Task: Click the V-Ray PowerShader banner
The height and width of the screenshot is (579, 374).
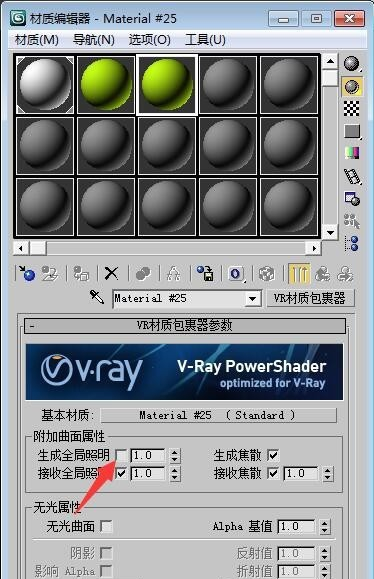Action: [x=184, y=372]
